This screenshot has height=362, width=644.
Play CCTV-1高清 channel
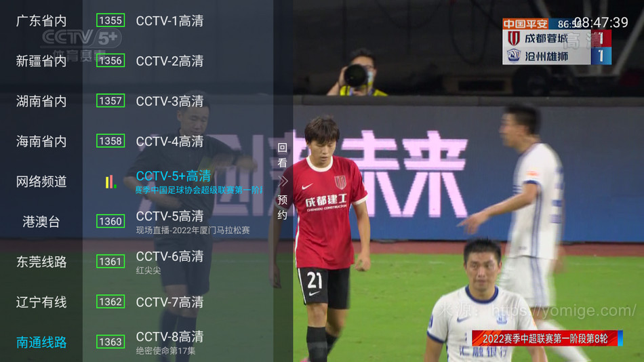click(x=169, y=21)
